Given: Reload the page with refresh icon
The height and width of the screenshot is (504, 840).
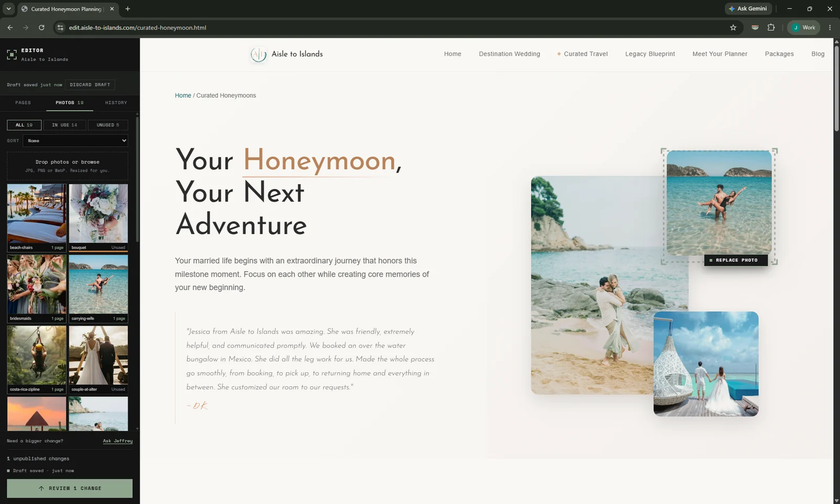Looking at the screenshot, I should pyautogui.click(x=41, y=27).
